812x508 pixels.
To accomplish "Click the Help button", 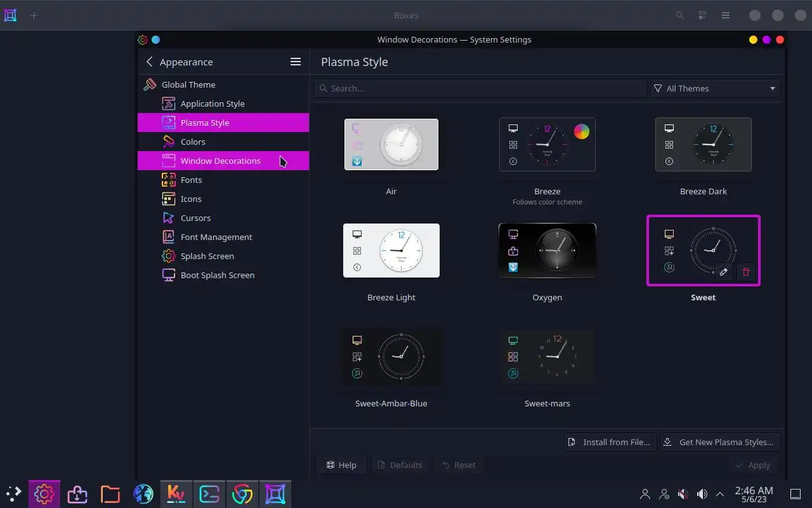I will 341,465.
